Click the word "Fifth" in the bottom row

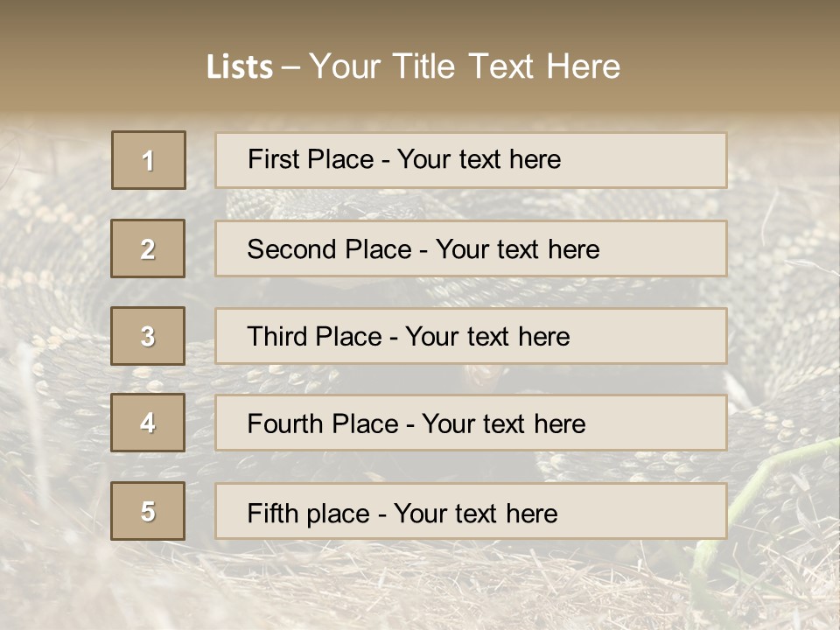click(272, 513)
